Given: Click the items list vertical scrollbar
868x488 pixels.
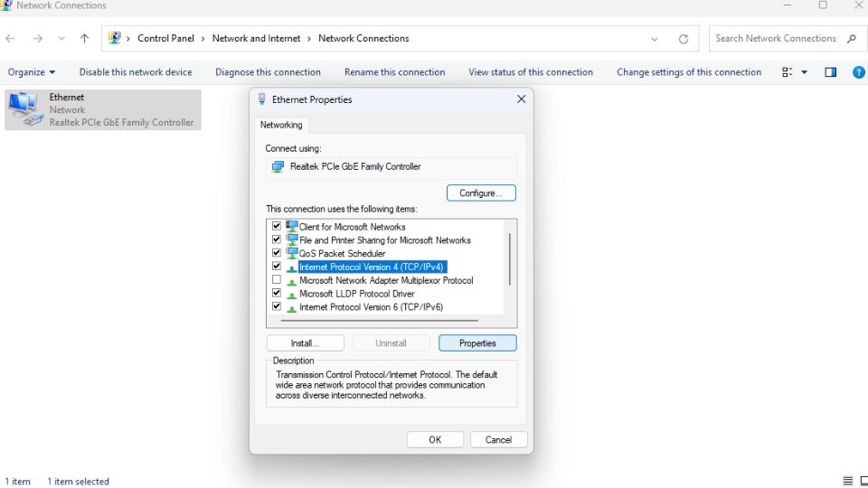Looking at the screenshot, I should coord(509,259).
